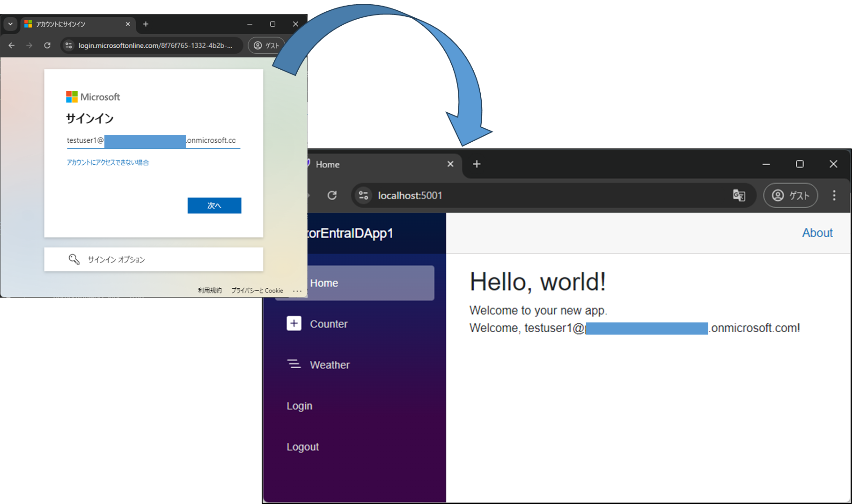Screen dimensions: 852x504
Task: Click the Google Translate icon in address bar
Action: (740, 196)
